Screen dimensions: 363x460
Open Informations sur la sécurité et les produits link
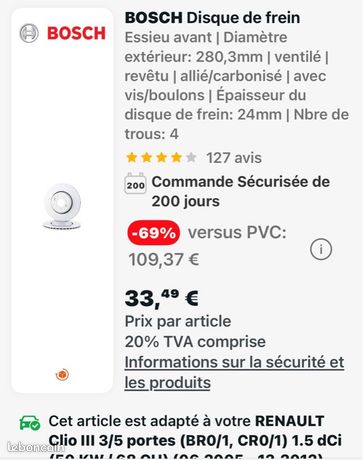click(x=234, y=372)
